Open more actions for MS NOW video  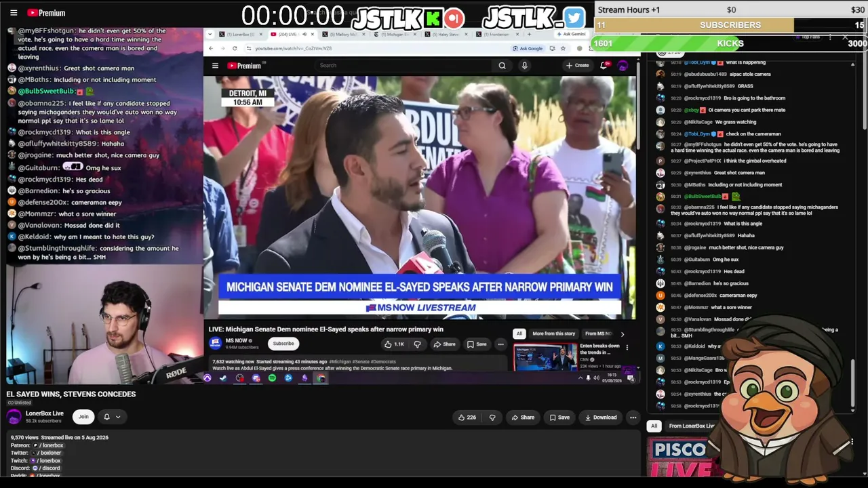[x=500, y=344]
